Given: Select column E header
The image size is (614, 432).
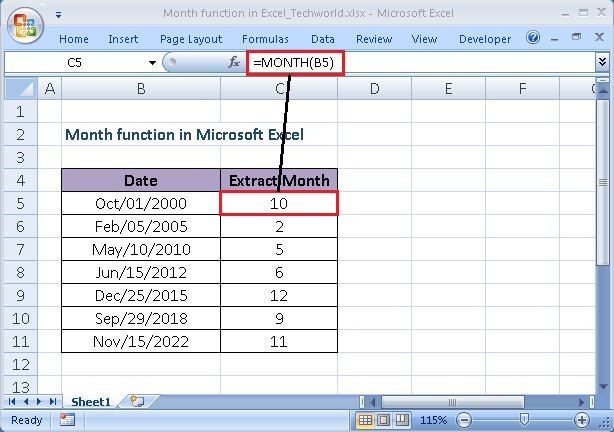Looking at the screenshot, I should click(448, 89).
